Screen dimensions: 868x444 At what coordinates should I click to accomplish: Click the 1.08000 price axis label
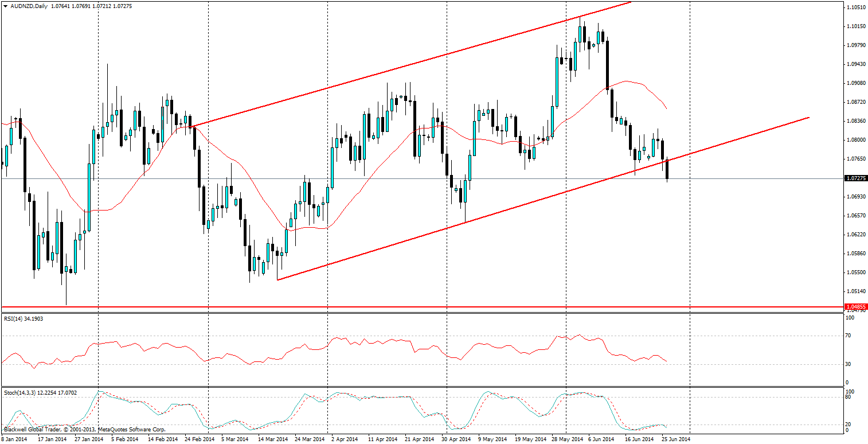tap(856, 140)
